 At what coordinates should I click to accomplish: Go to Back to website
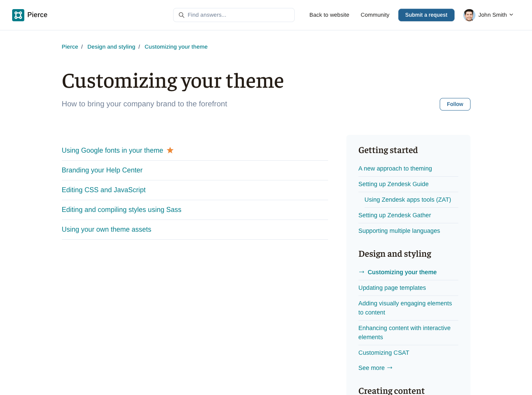(x=329, y=15)
